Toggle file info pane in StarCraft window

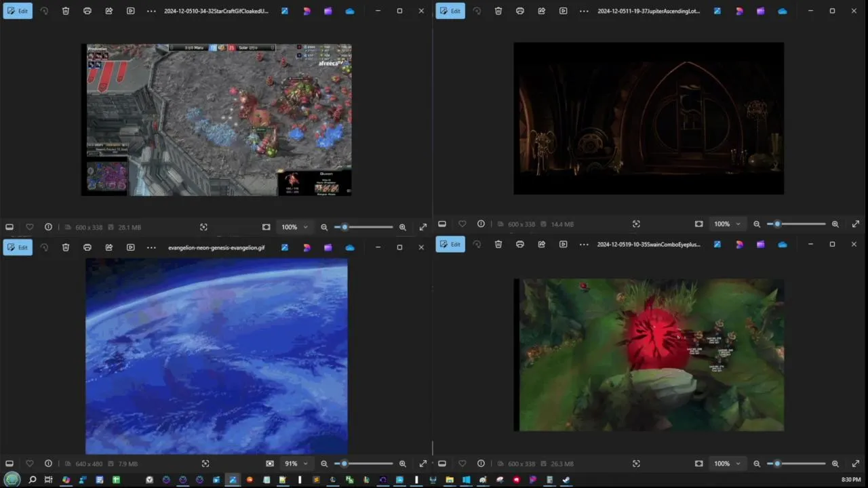click(x=48, y=227)
